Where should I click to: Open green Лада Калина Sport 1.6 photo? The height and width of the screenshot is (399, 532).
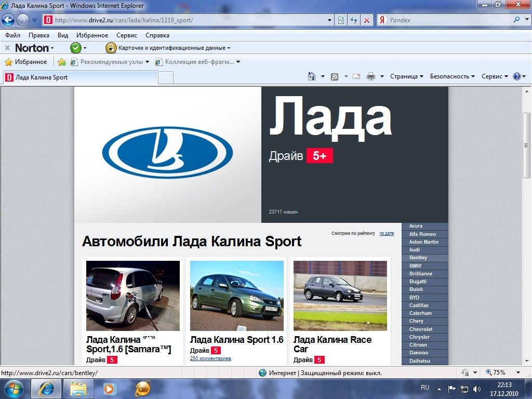237,296
